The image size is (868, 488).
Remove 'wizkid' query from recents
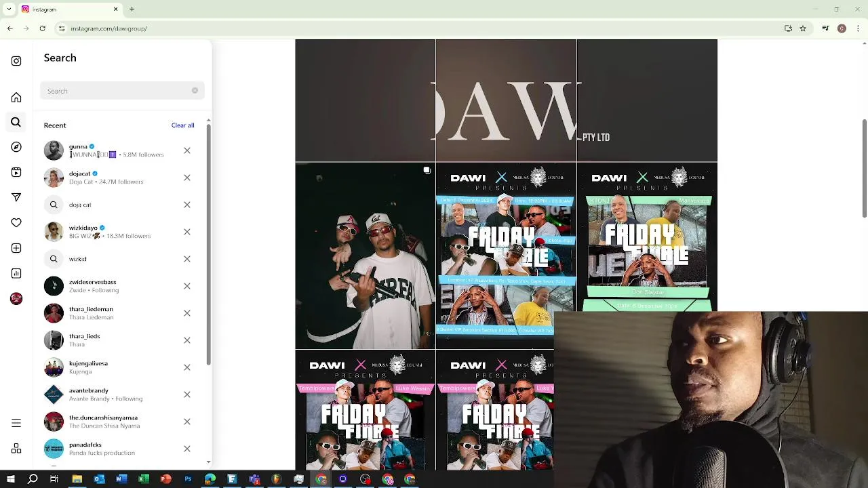pyautogui.click(x=187, y=259)
